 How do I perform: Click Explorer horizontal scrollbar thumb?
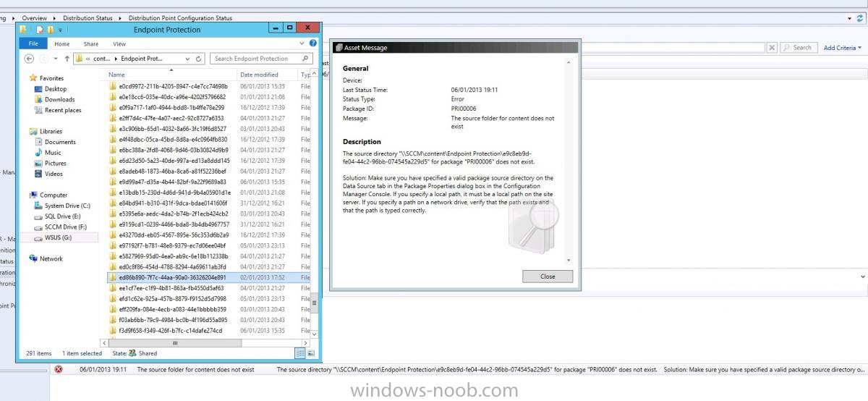tap(175, 342)
